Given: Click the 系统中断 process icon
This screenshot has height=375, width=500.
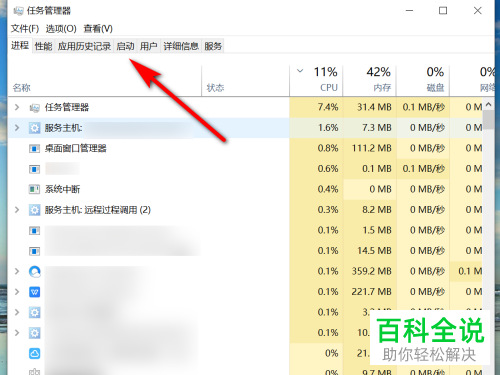Looking at the screenshot, I should pyautogui.click(x=34, y=189).
